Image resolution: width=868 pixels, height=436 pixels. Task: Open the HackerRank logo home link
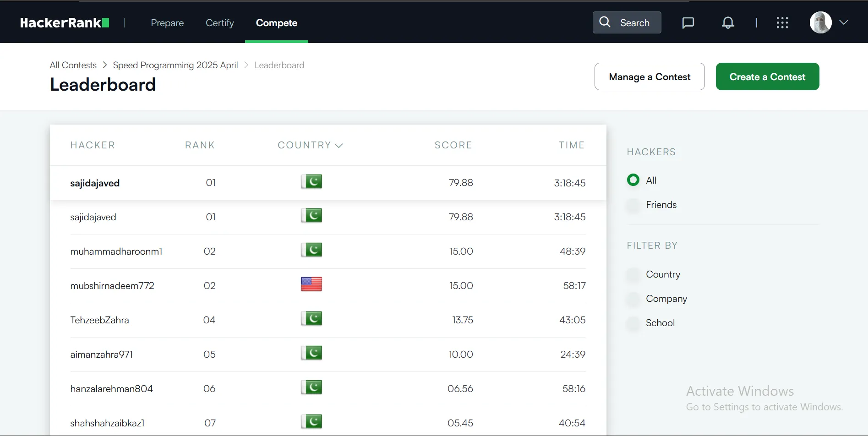click(x=65, y=23)
